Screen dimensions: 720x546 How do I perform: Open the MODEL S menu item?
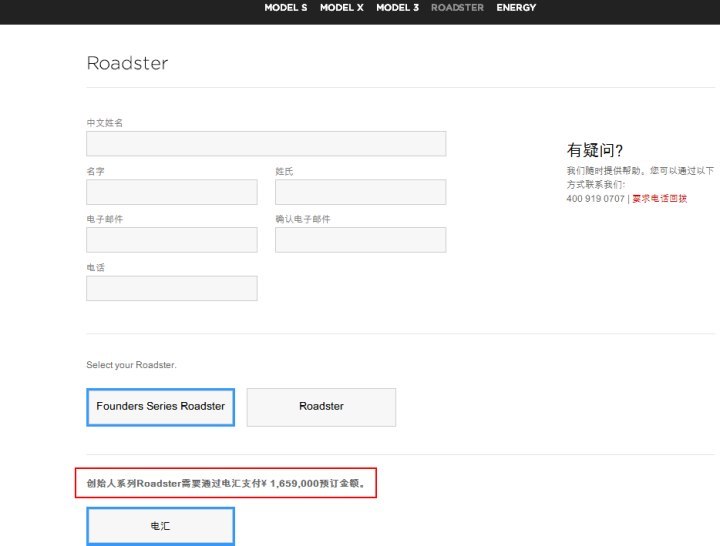[x=286, y=8]
